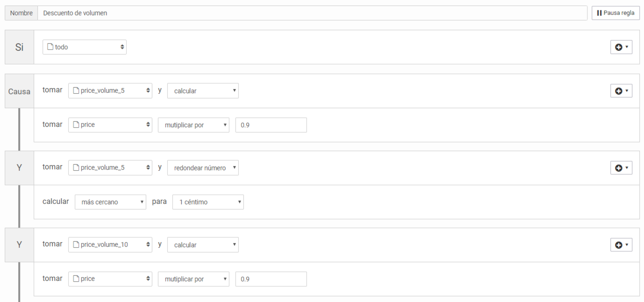
Task: Click the second 0.9 value field
Action: tap(271, 279)
